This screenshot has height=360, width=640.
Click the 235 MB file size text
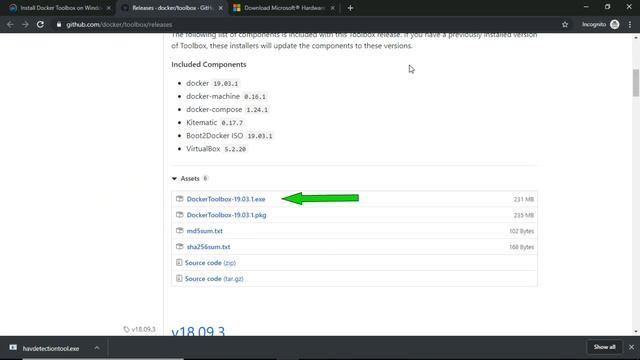click(x=524, y=215)
